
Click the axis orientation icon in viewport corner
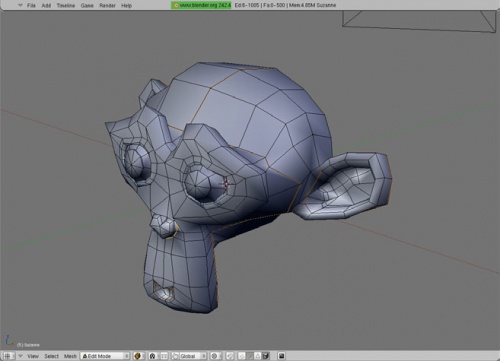tap(9, 341)
